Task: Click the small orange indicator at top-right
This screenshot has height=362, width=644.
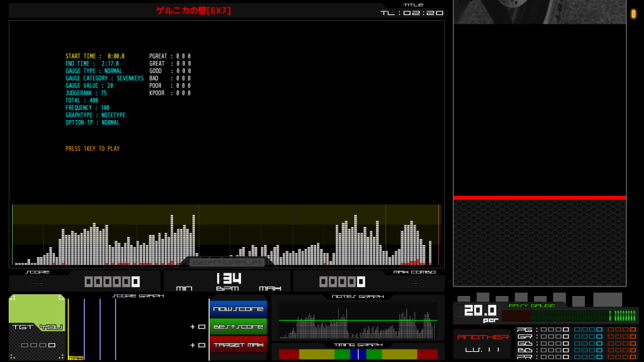Action: pos(633,14)
